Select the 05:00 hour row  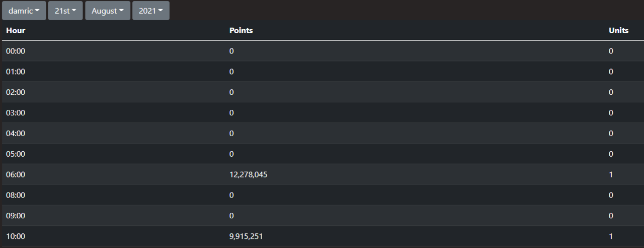pos(16,154)
